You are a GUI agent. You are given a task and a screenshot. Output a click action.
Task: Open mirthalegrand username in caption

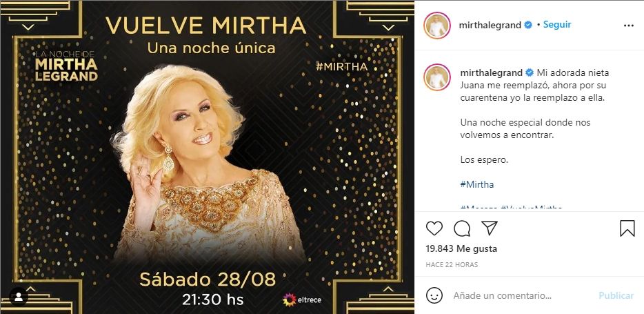click(491, 73)
